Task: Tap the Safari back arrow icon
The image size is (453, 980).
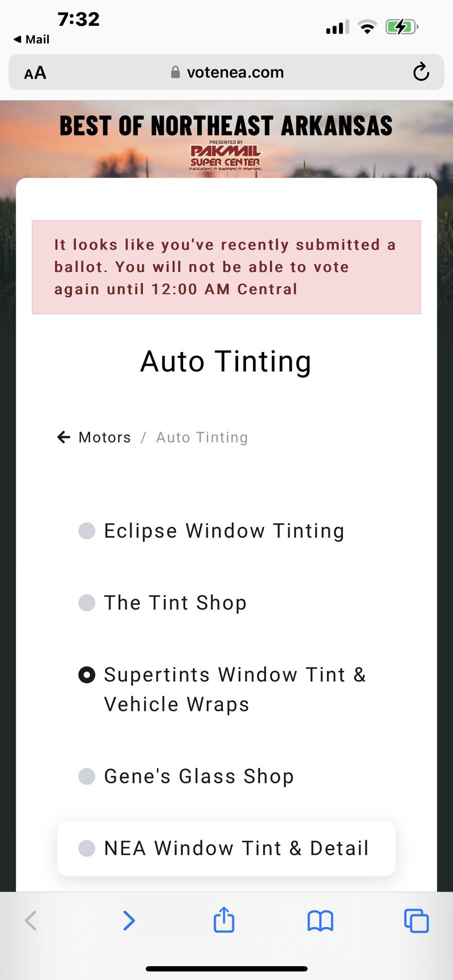Action: click(x=31, y=920)
